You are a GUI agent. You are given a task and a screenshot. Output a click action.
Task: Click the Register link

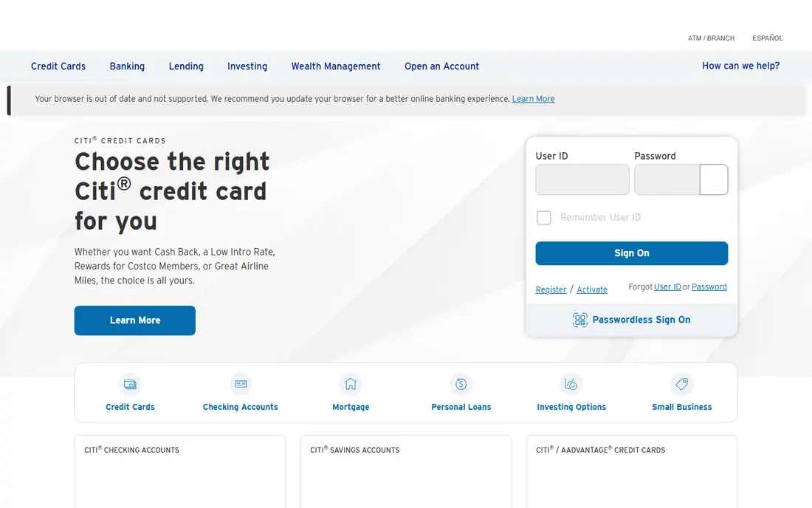pos(551,289)
